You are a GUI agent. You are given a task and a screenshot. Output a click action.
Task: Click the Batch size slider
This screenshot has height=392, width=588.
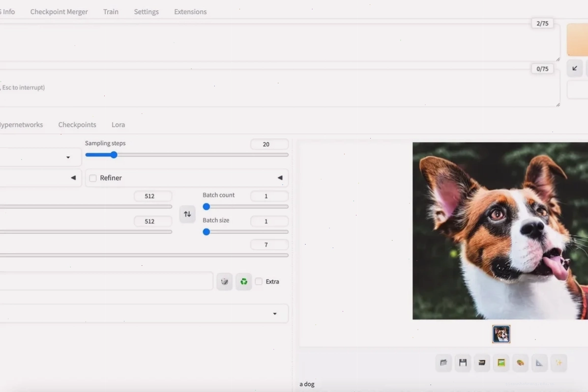click(246, 232)
